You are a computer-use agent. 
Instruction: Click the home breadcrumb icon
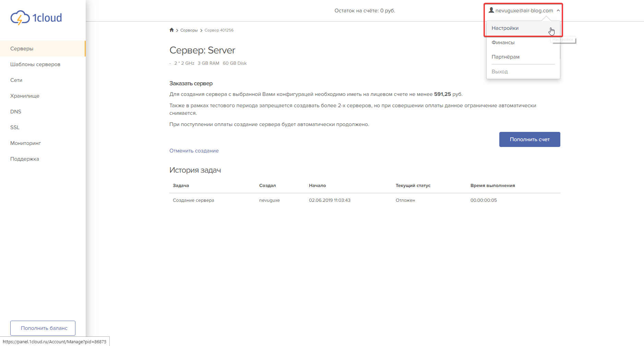tap(171, 30)
